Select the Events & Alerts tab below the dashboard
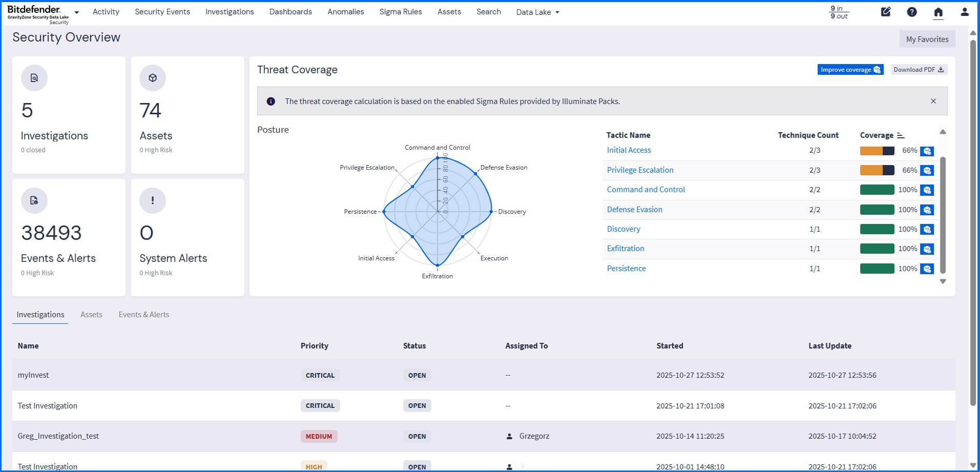The height and width of the screenshot is (472, 980). coord(143,314)
